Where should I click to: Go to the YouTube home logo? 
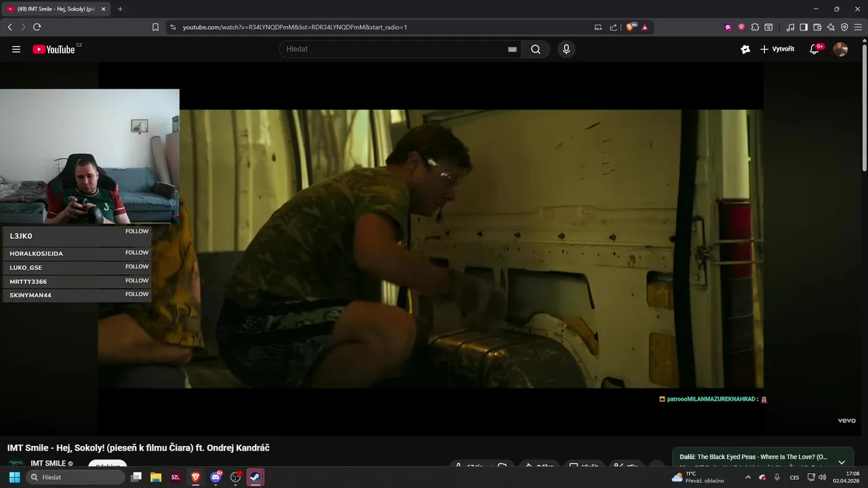tap(54, 49)
